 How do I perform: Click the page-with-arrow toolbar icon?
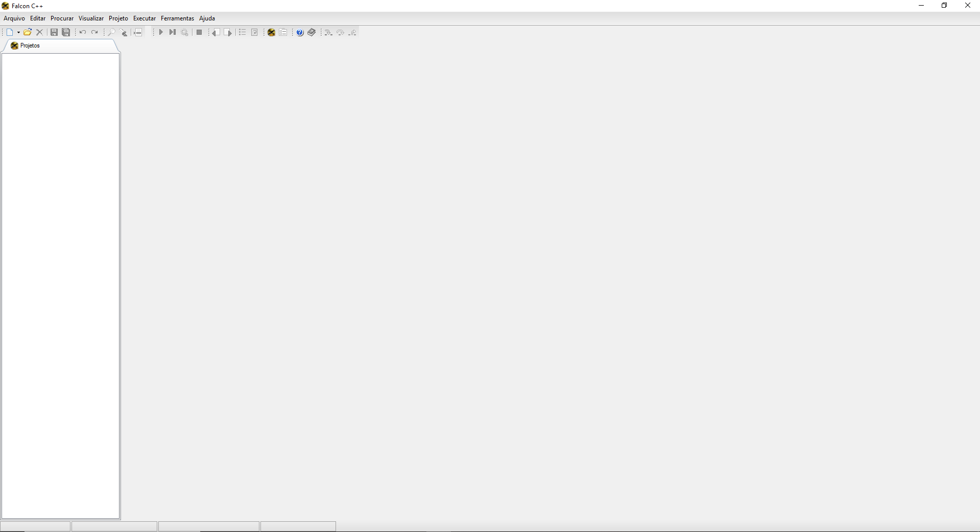254,32
